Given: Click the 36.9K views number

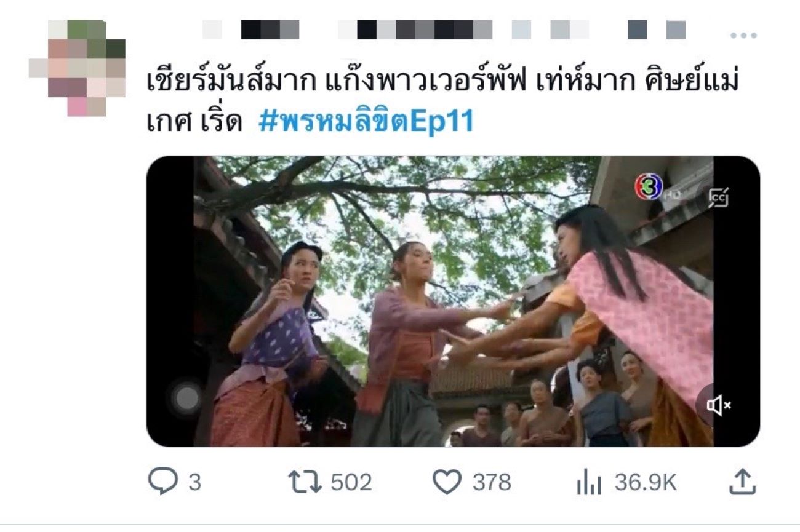Looking at the screenshot, I should (646, 482).
